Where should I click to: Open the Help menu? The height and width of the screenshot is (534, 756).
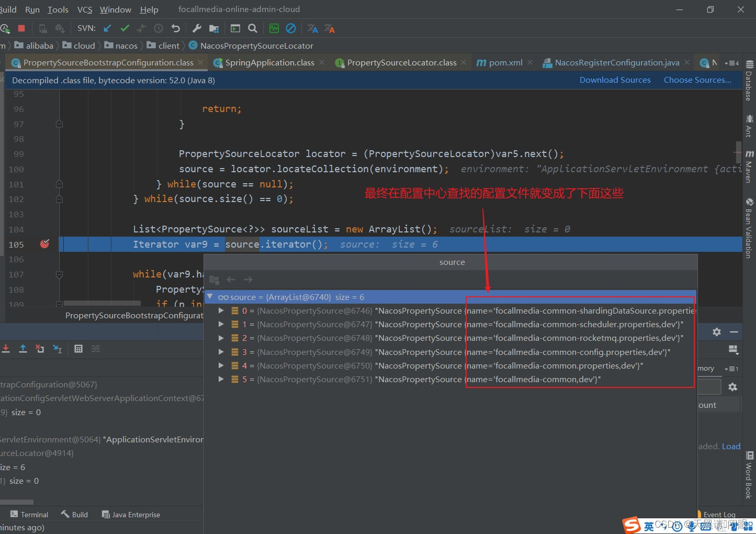[149, 9]
